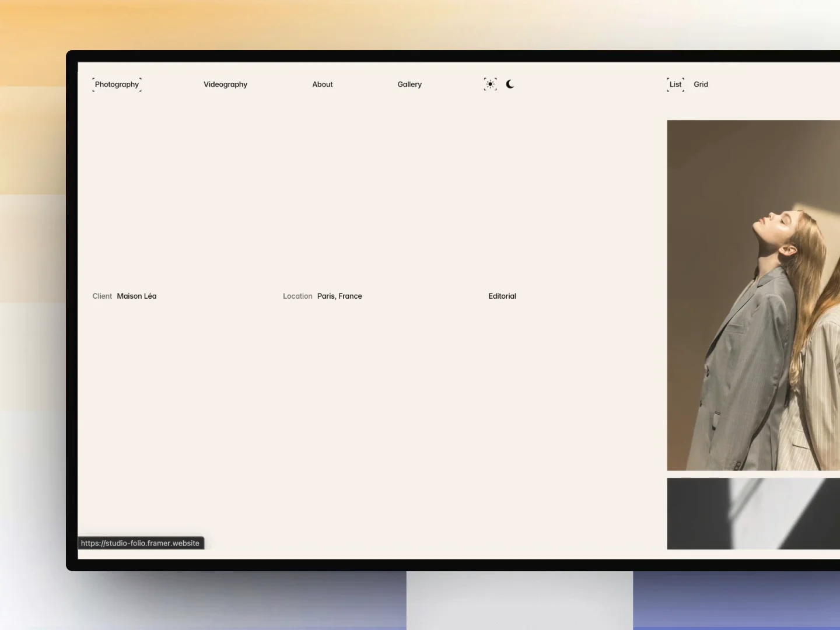Switch to Grid view layout

click(x=701, y=84)
